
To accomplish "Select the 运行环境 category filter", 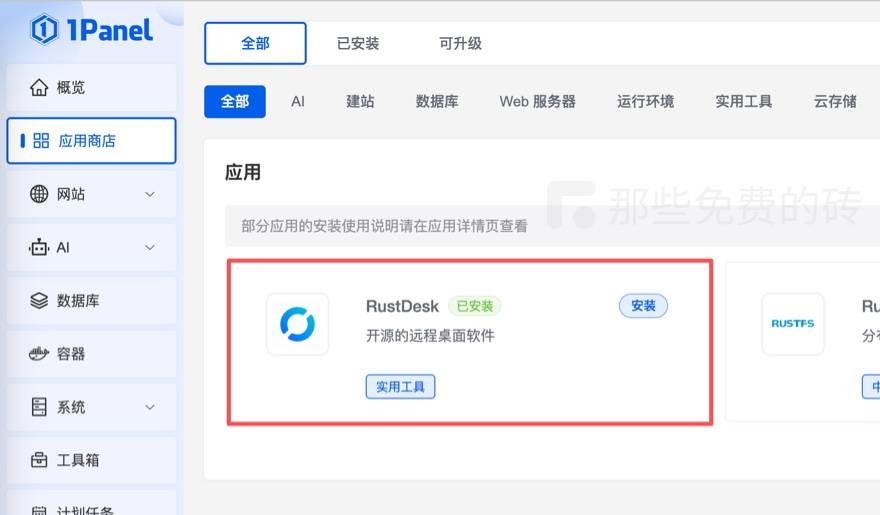I will [x=645, y=102].
